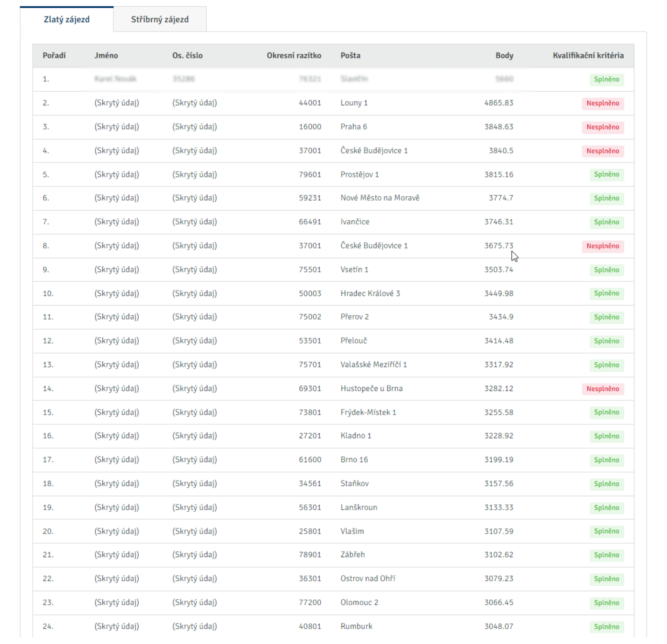
Task: Click the Nesplněno badge for Hustopeče u Brna
Action: click(602, 389)
